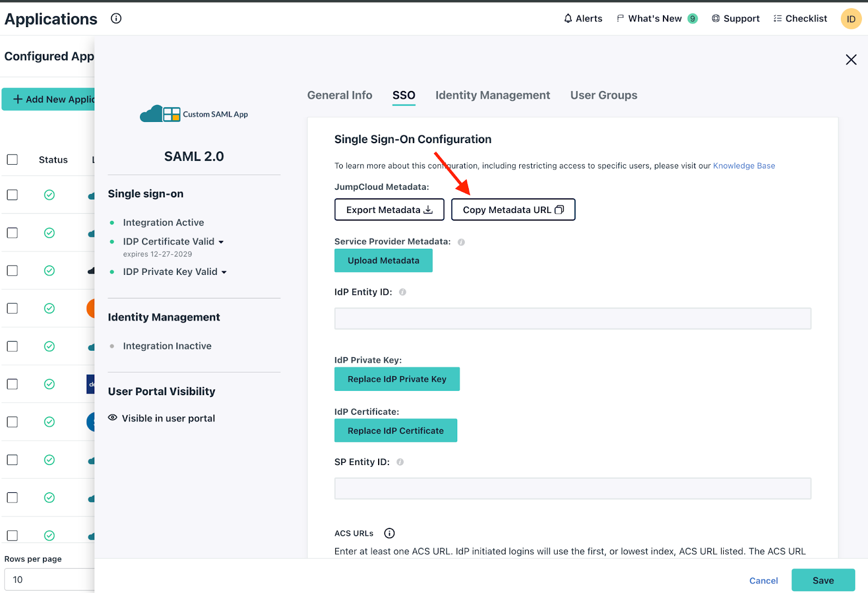Click the Service Provider Metadata info icon
The image size is (868, 593).
[461, 242]
